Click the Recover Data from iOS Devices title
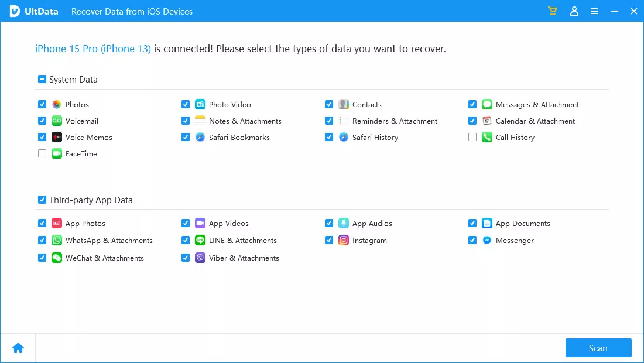Viewport: 644px width, 363px height. tap(132, 11)
